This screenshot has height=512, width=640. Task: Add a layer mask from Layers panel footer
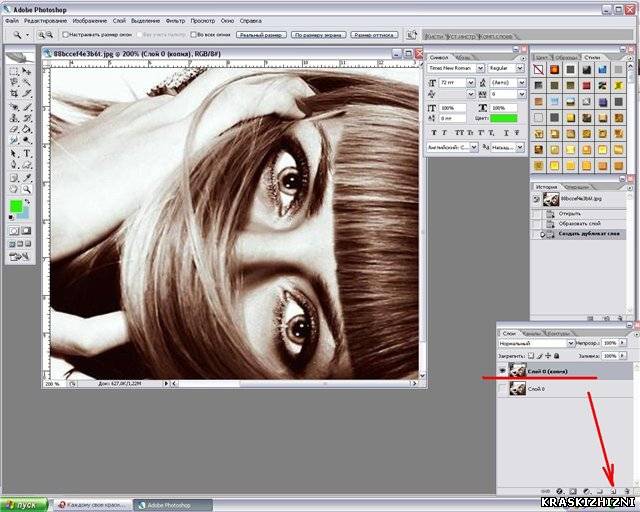click(x=573, y=492)
